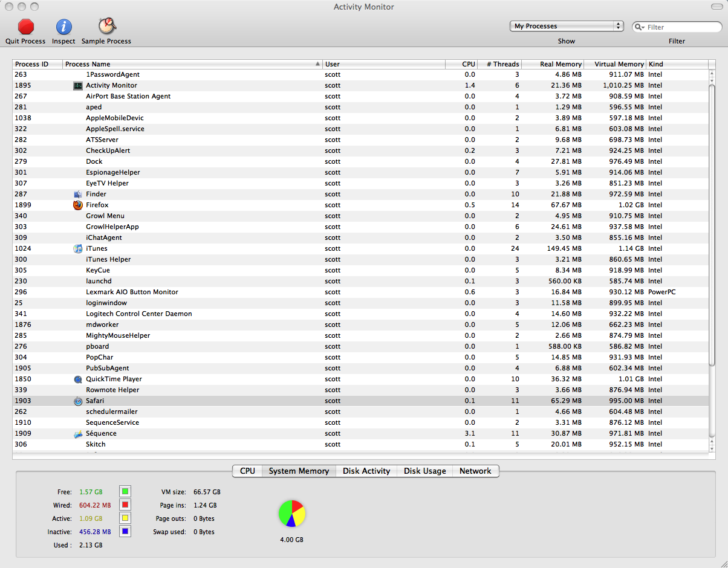Screen dimensions: 728x568
Task: Click the Séquence app icon
Action: 77,433
